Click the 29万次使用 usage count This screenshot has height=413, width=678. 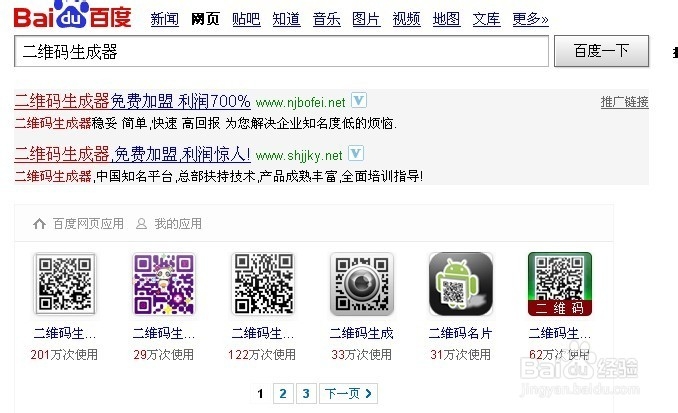coord(163,355)
